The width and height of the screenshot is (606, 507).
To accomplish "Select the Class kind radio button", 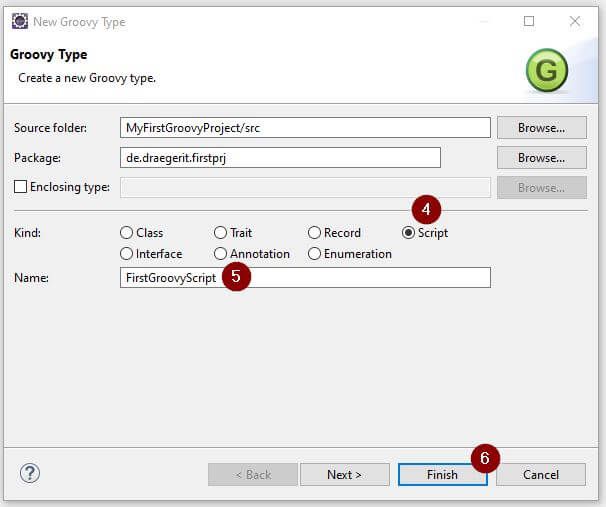I will coord(127,233).
